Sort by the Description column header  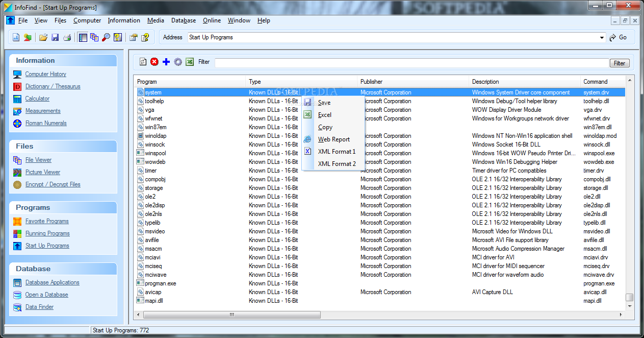click(525, 82)
